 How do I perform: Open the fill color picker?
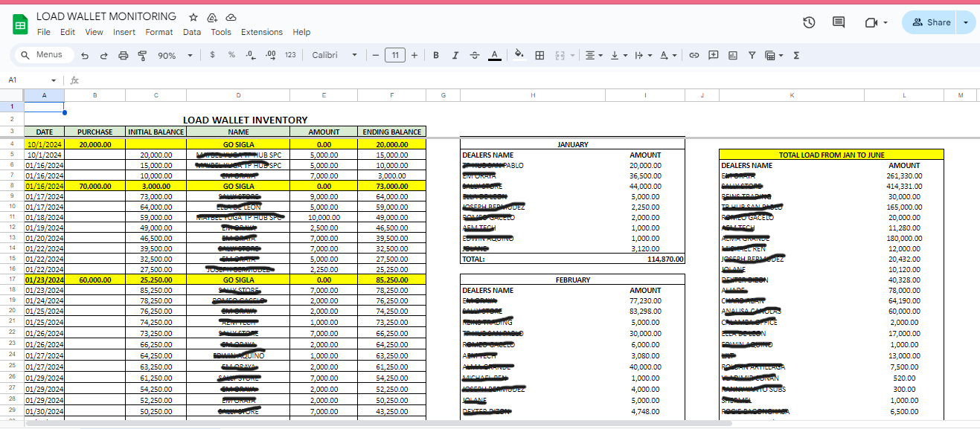[x=519, y=55]
